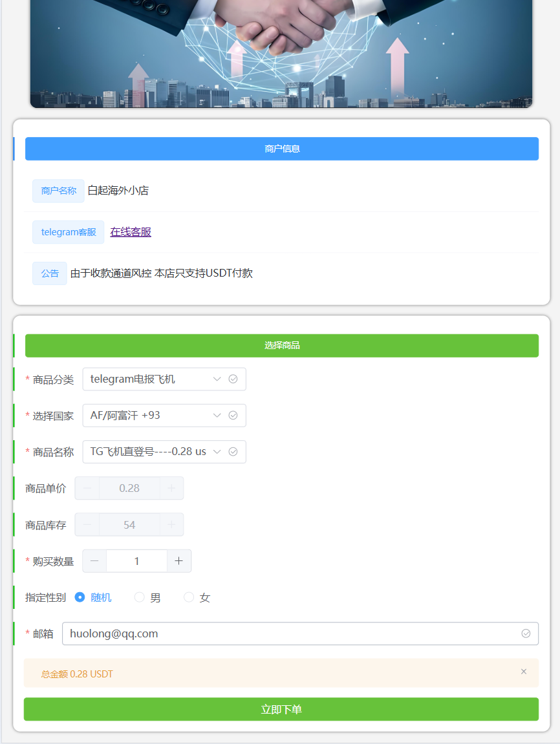Click the email input field with huolong@qq.com
The width and height of the screenshot is (560, 744).
coord(291,633)
